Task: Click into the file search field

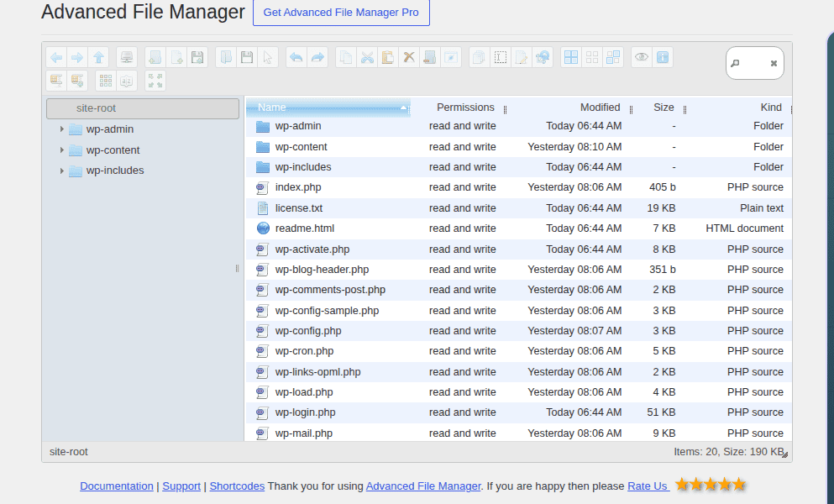Action: (755, 63)
